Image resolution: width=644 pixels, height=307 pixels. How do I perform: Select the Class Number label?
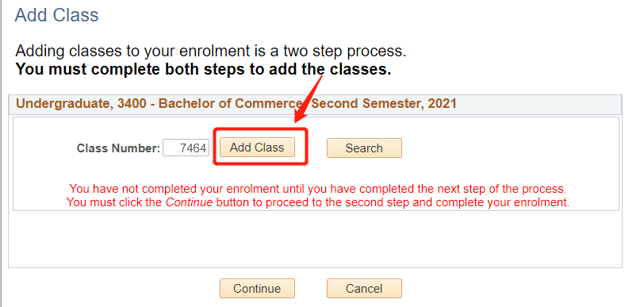tap(118, 148)
